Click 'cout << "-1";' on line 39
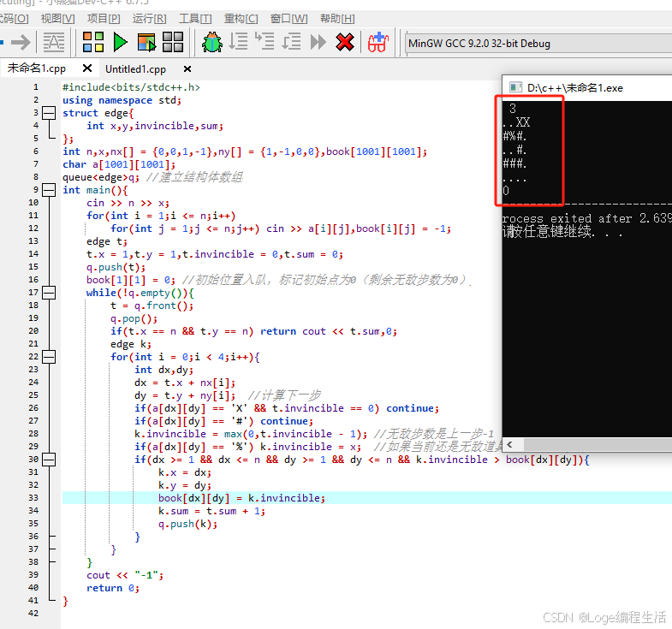 125,575
